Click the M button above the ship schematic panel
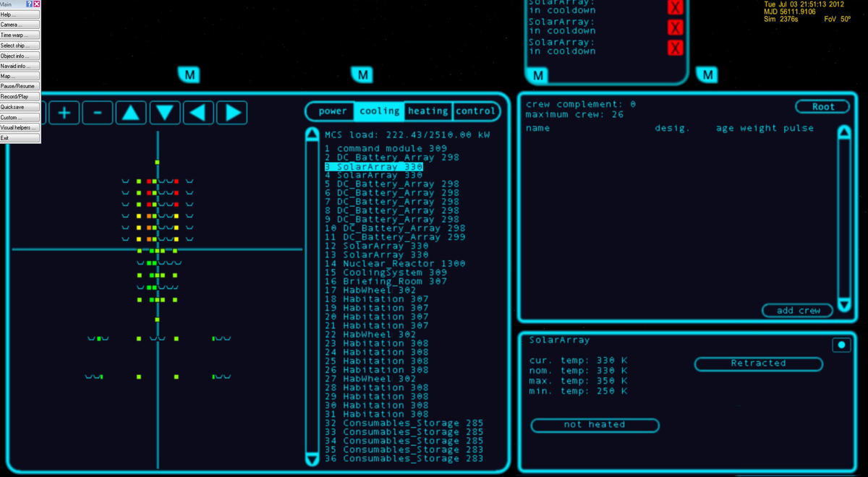868x477 pixels. tap(189, 74)
